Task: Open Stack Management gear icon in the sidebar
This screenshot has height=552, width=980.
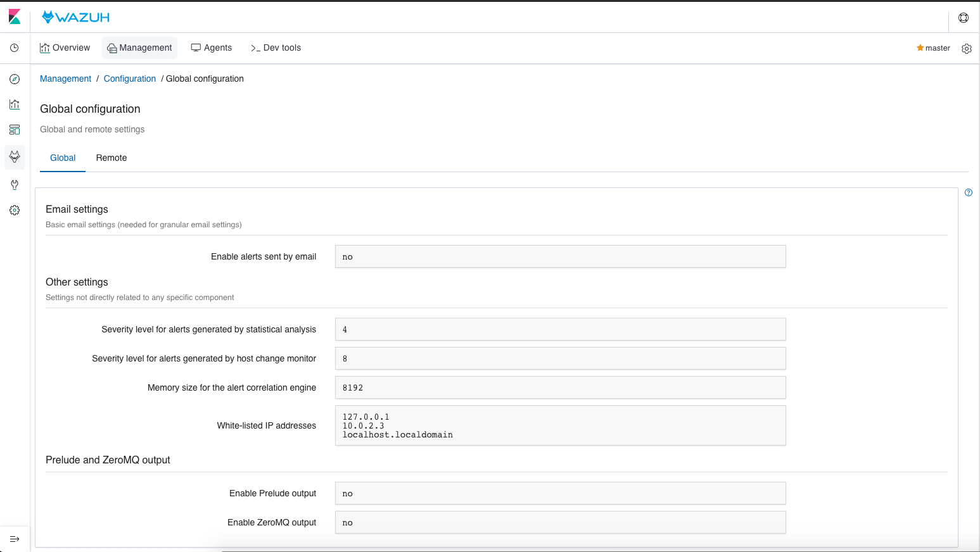Action: [x=14, y=210]
